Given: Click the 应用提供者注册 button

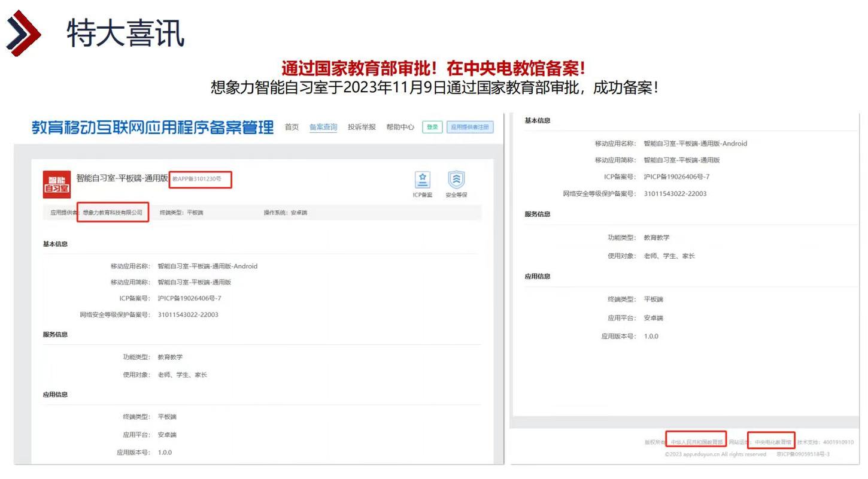Looking at the screenshot, I should click(x=470, y=127).
